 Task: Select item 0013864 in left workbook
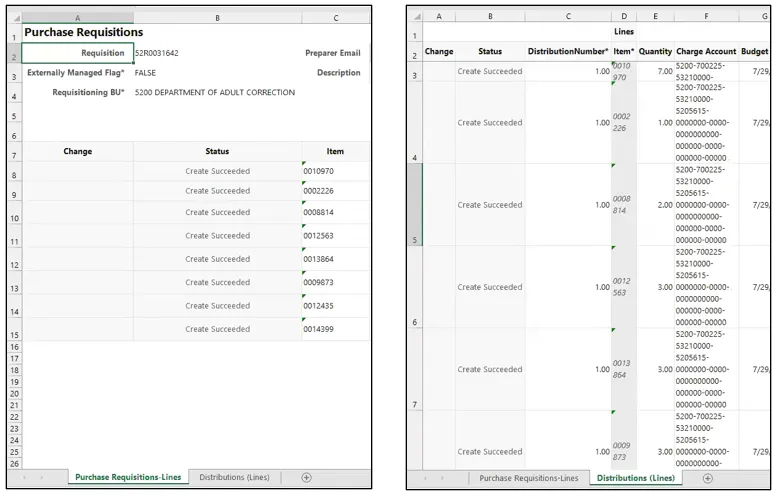tap(336, 259)
